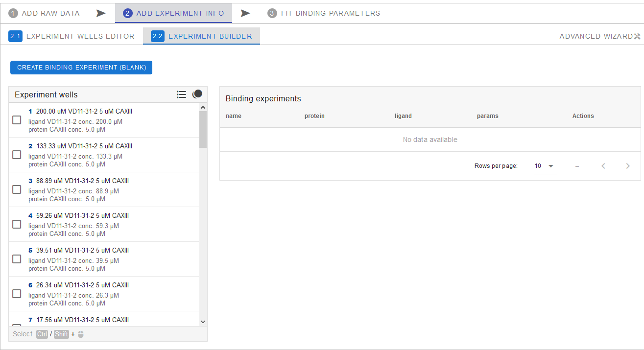Open the Rows per page dropdown

(545, 166)
